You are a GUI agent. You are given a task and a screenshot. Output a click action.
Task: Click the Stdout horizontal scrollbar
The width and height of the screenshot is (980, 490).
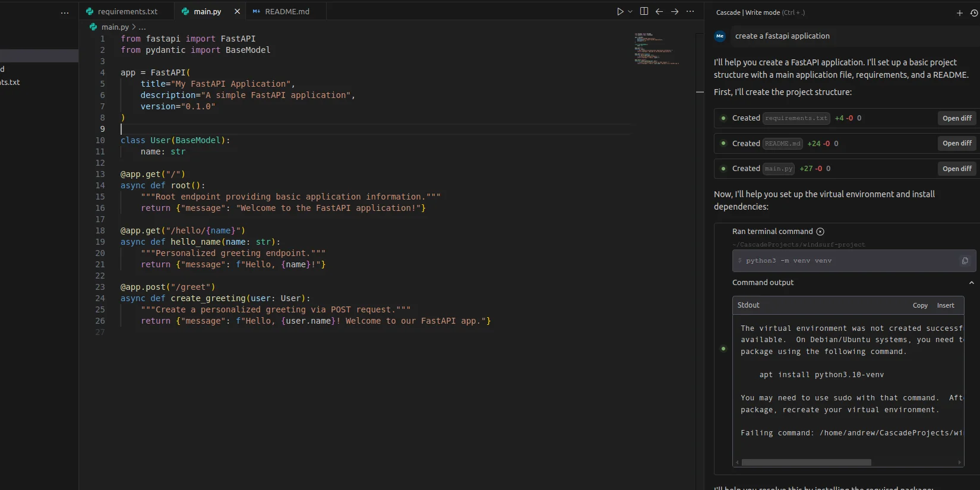click(x=806, y=462)
